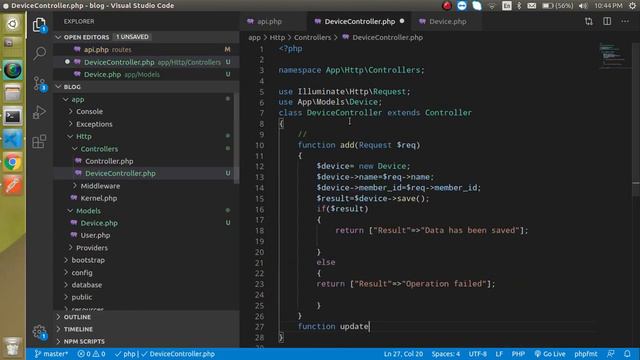Open Trash icon in the dock

coord(13,347)
